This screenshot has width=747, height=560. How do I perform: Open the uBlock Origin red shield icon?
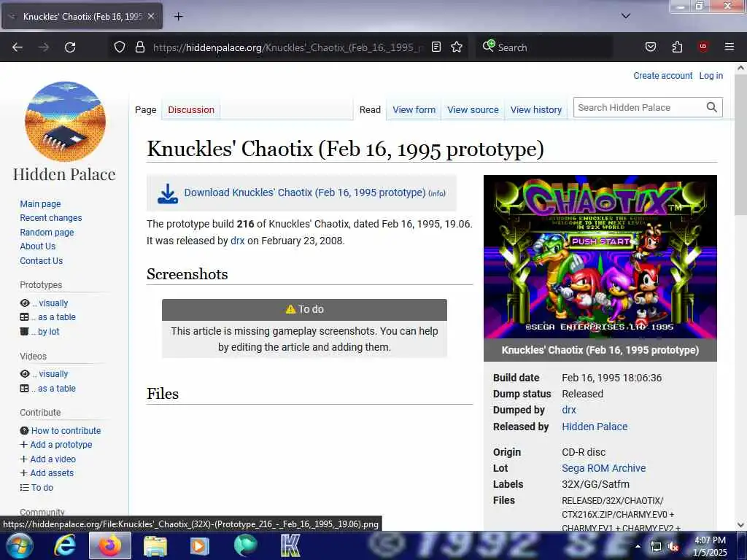703,47
